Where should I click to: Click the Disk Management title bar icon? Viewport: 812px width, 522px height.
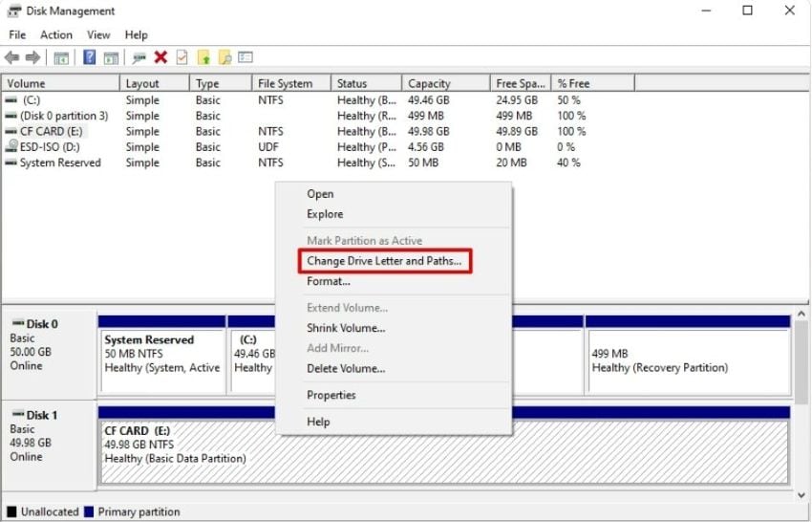(14, 11)
